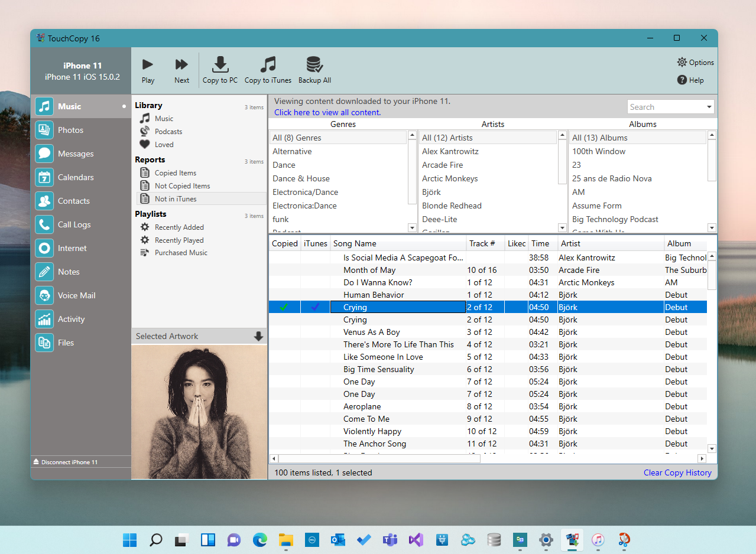The width and height of the screenshot is (756, 554).
Task: Sort by the Artist column header
Action: [x=610, y=243]
